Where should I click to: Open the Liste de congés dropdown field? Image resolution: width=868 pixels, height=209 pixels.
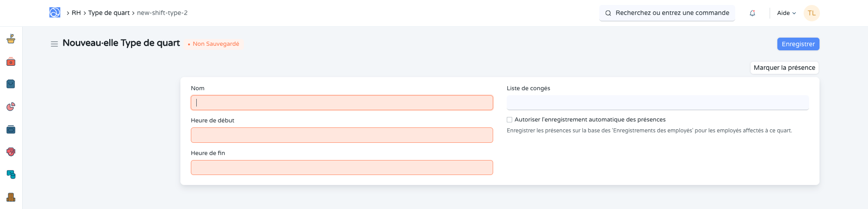tap(657, 103)
